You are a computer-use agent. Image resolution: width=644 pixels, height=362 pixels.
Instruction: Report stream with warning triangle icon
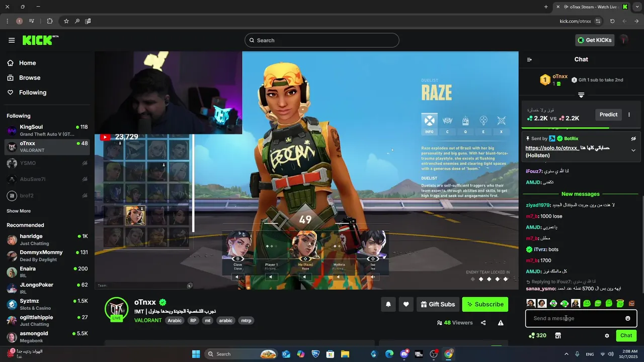(x=501, y=323)
